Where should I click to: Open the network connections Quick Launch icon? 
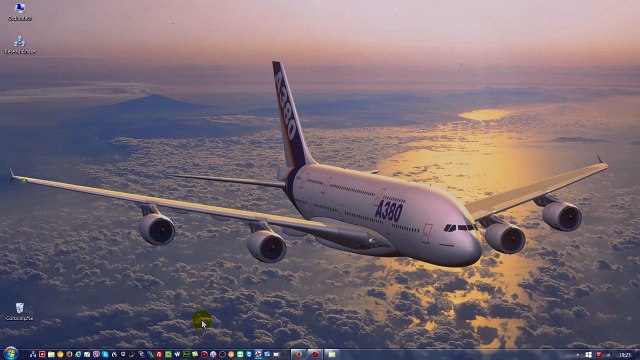33,355
